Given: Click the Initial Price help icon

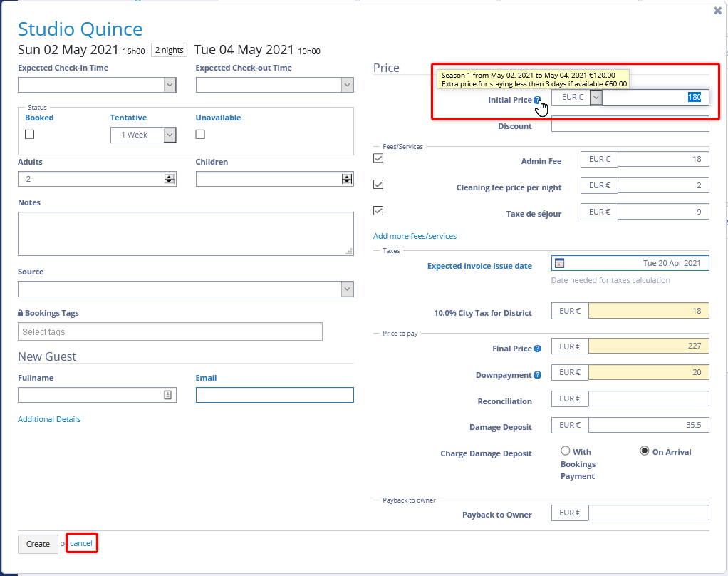Looking at the screenshot, I should (537, 101).
